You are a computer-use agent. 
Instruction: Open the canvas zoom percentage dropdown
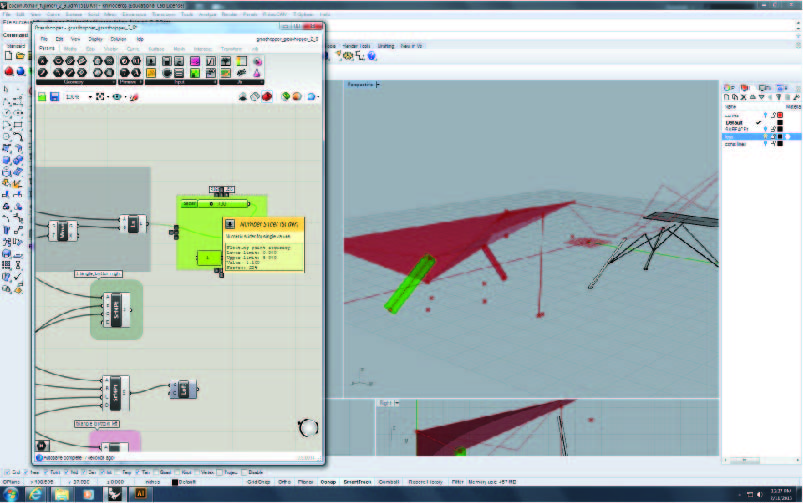pyautogui.click(x=91, y=97)
